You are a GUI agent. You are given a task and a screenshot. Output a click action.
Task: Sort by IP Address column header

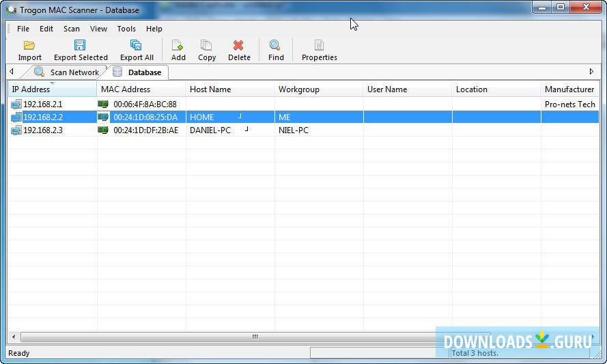point(53,89)
